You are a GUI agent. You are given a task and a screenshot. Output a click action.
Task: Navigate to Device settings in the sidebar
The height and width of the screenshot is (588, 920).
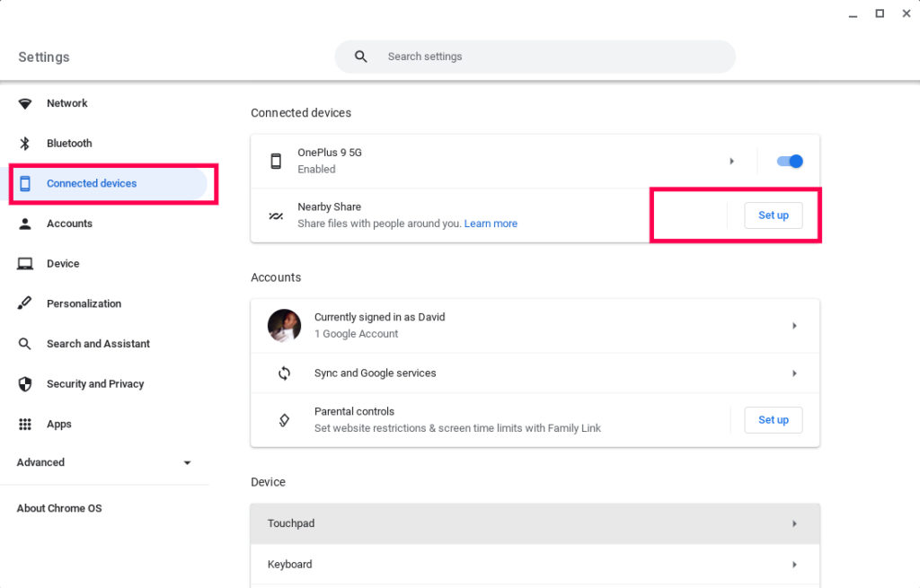(x=63, y=264)
